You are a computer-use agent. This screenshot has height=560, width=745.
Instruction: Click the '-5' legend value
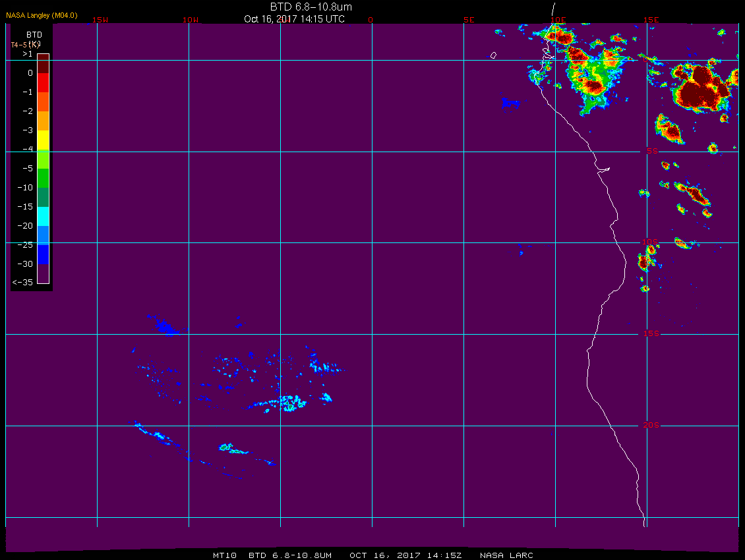[x=28, y=169]
